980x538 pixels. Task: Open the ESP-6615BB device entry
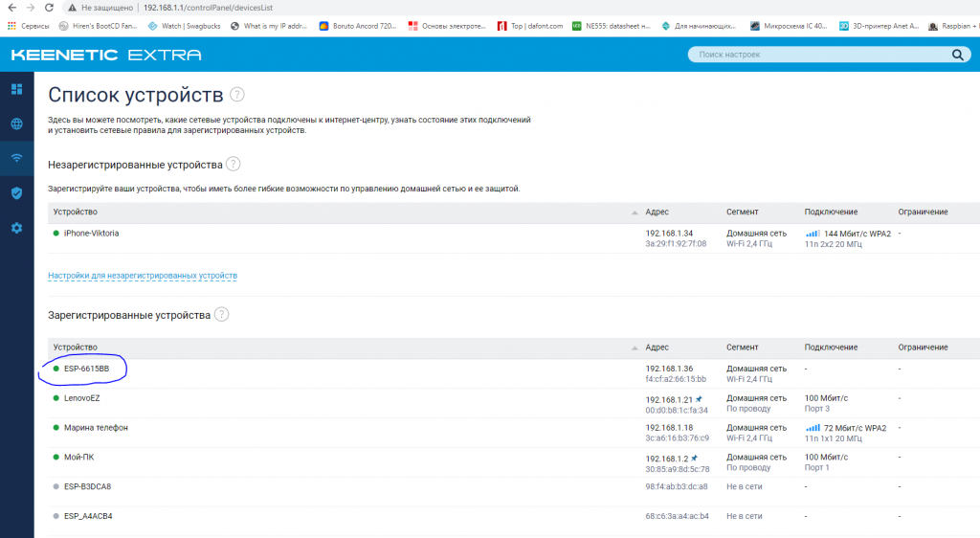pyautogui.click(x=86, y=369)
